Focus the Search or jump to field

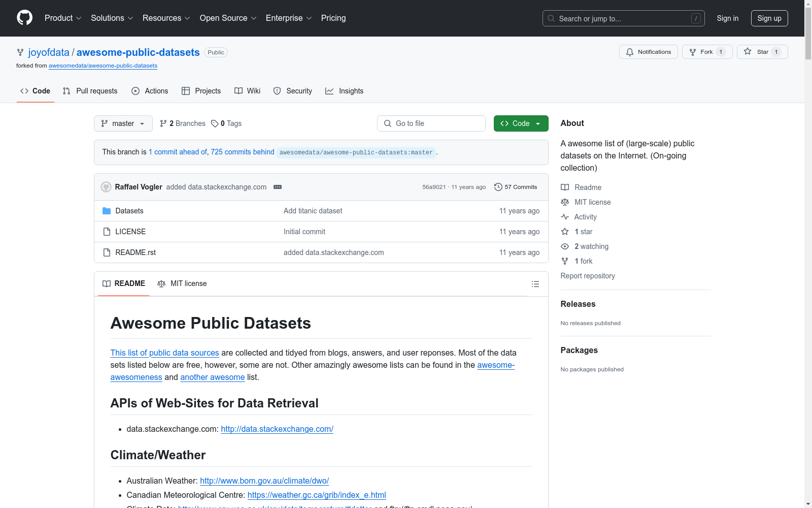point(624,18)
